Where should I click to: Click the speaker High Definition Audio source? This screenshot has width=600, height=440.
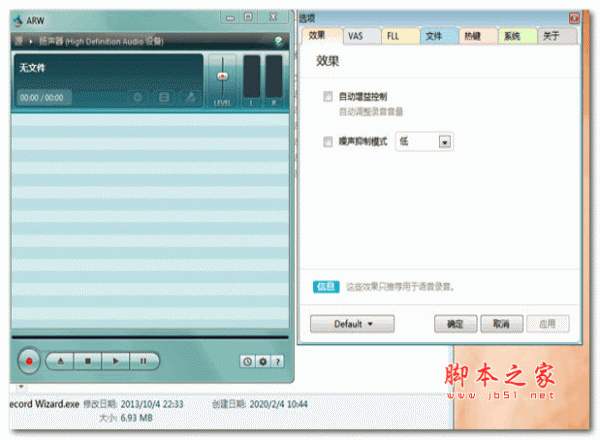coord(101,41)
